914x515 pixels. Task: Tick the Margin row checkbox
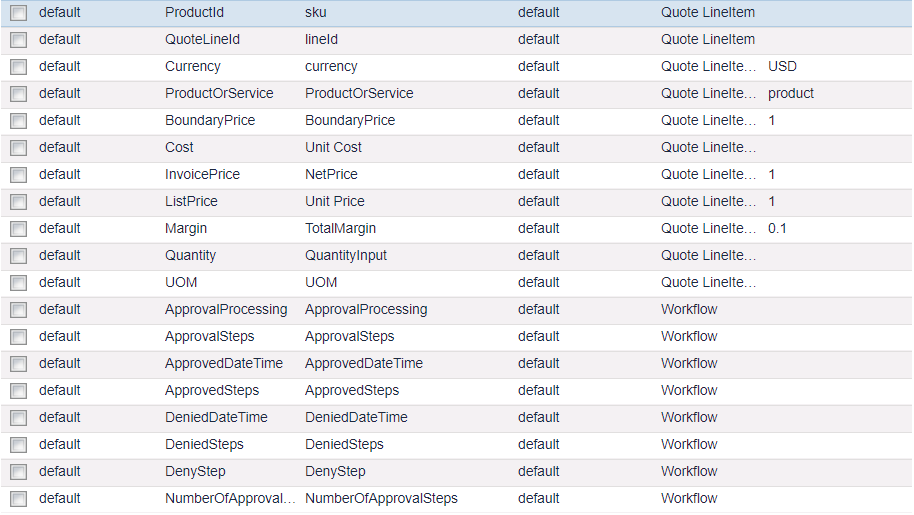pyautogui.click(x=18, y=230)
